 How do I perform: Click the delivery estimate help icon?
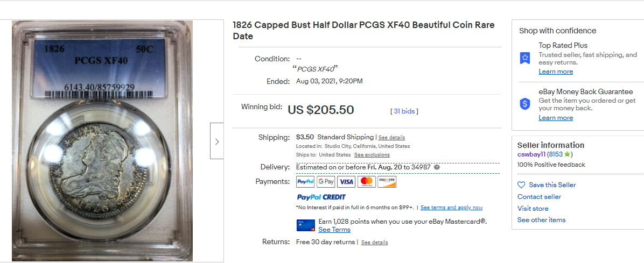(x=437, y=167)
